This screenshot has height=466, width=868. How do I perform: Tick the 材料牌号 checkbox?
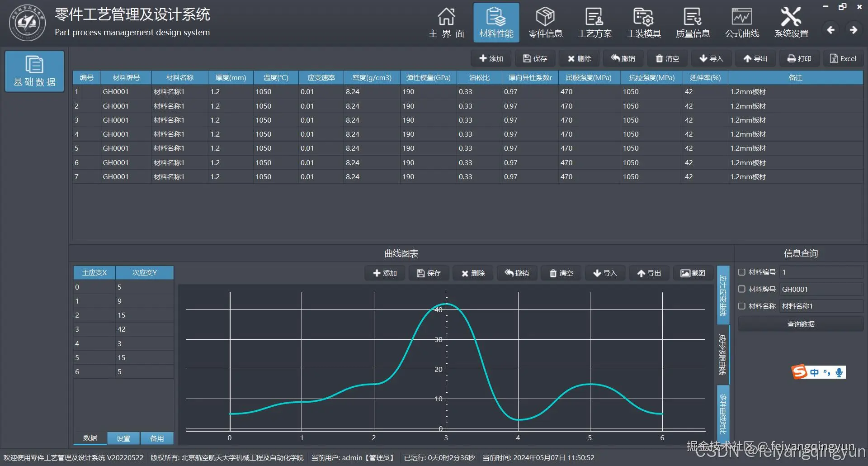(742, 289)
